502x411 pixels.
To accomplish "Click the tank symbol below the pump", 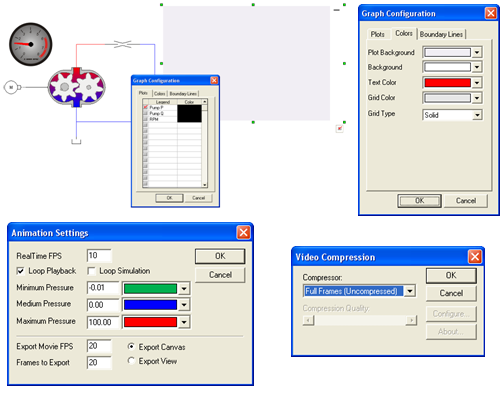I will [76, 142].
